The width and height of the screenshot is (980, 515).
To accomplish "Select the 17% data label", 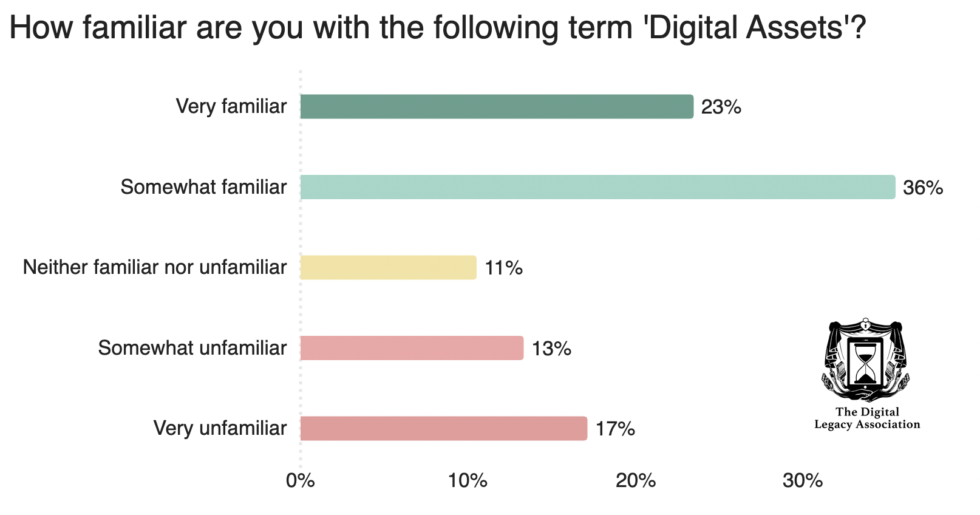I will point(615,429).
